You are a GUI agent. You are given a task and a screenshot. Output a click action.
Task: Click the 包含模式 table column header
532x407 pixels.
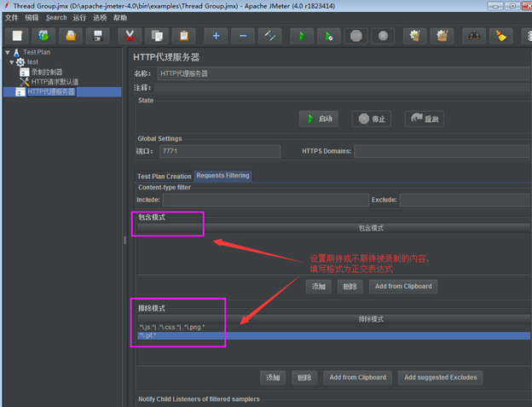click(x=334, y=228)
